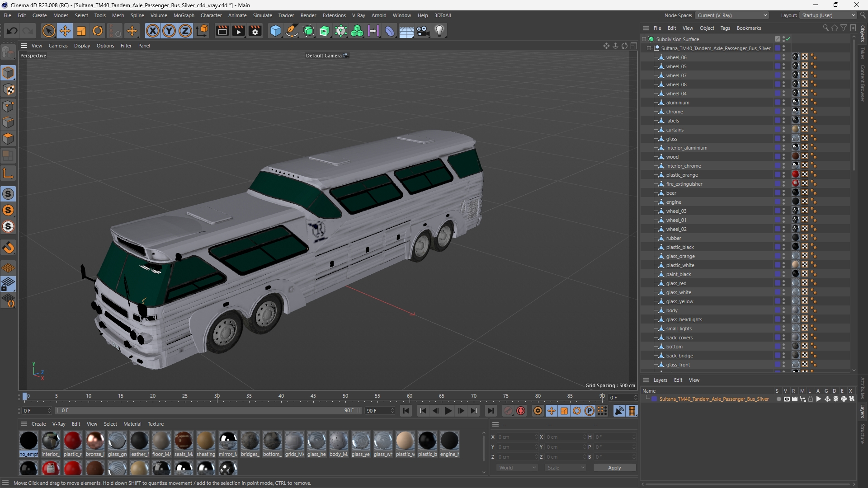This screenshot has height=488, width=868.
Task: Click the Subdivision Surface generator icon
Action: (309, 31)
